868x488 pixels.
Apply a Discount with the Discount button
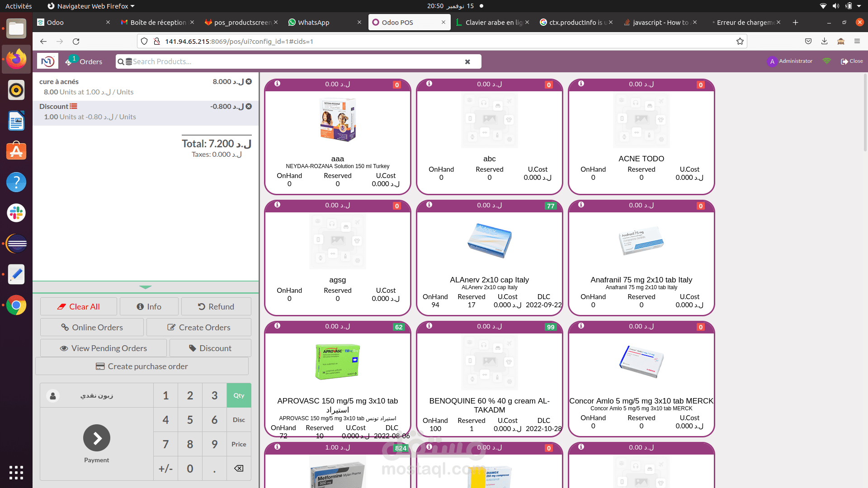pyautogui.click(x=210, y=348)
